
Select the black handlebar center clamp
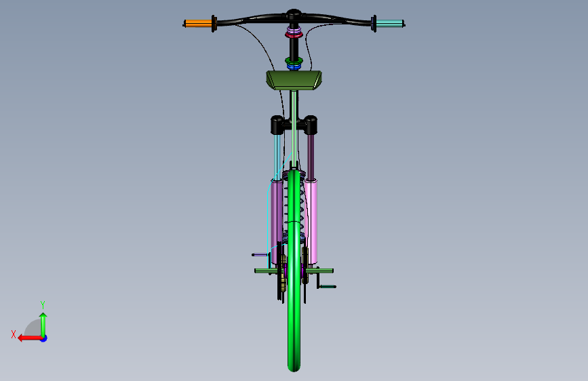coord(294,16)
